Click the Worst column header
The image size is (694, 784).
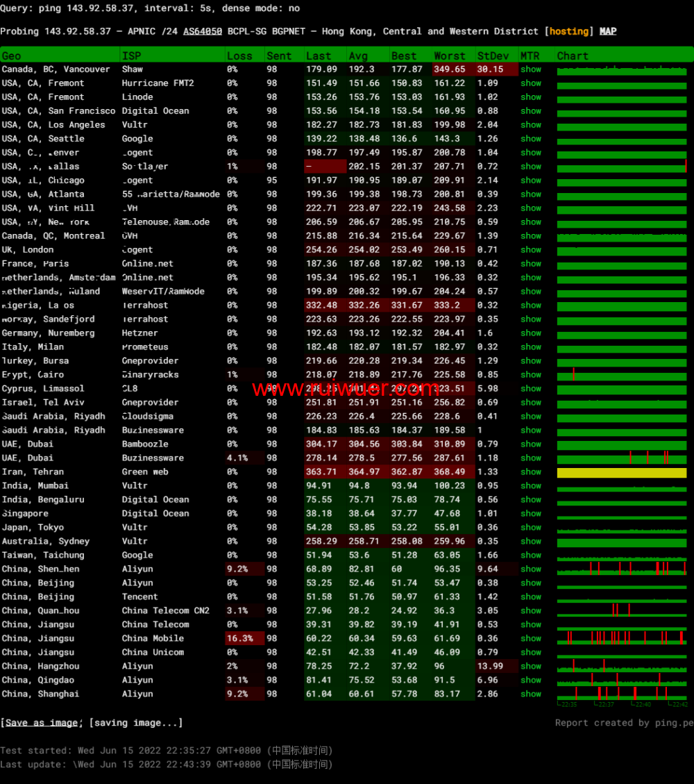450,56
